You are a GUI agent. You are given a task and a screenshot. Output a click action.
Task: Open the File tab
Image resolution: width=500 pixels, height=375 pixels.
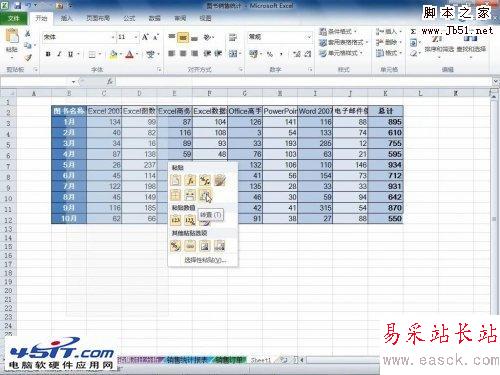14,18
